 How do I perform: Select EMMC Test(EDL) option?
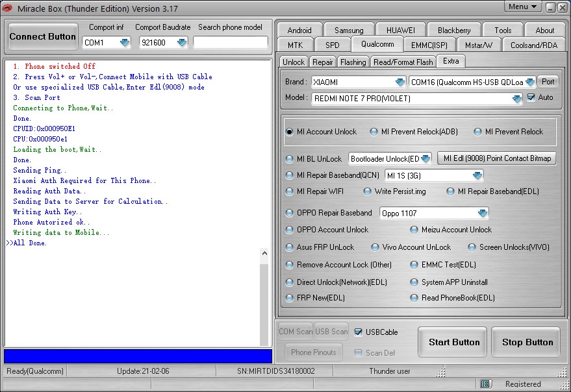pyautogui.click(x=414, y=265)
